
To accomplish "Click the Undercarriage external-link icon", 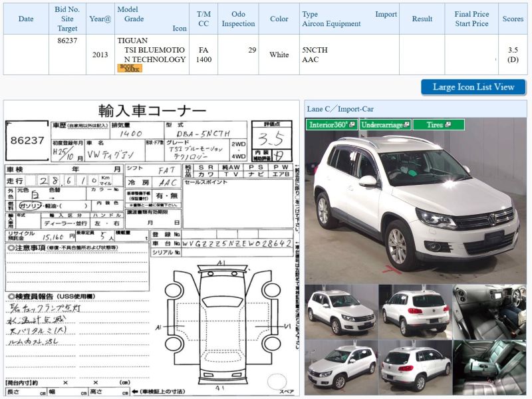I will (406, 124).
